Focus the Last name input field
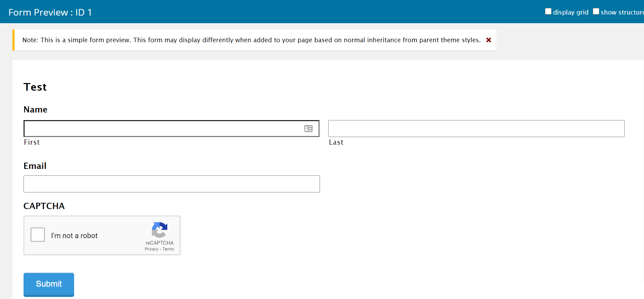 coord(476,128)
